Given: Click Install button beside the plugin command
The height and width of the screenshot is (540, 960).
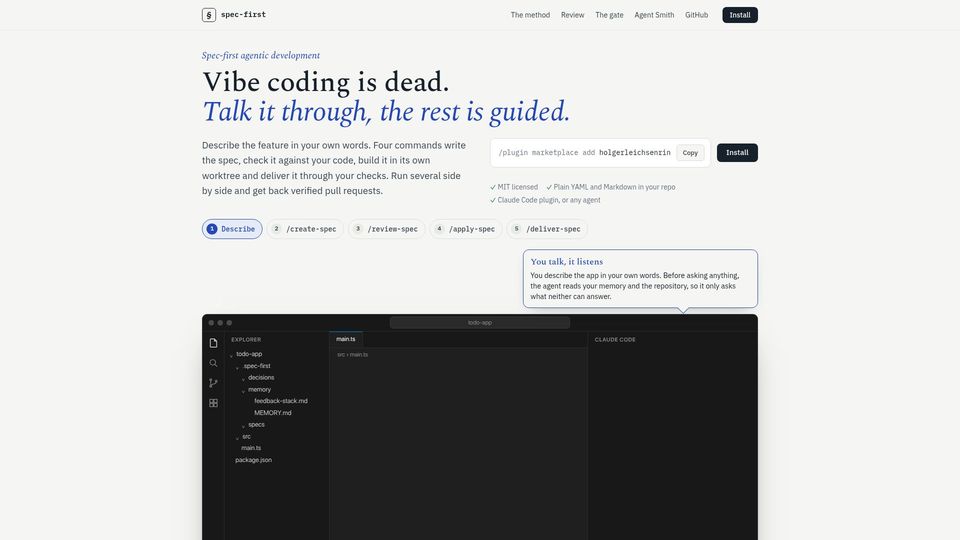Looking at the screenshot, I should pos(737,152).
